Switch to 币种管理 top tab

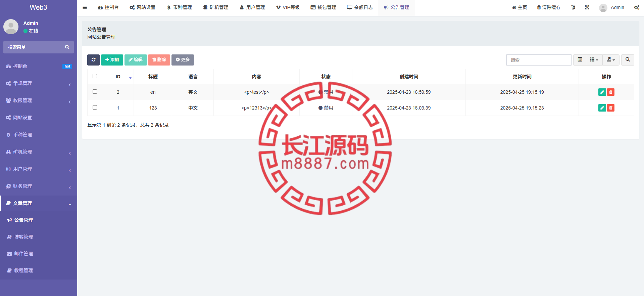(x=179, y=7)
